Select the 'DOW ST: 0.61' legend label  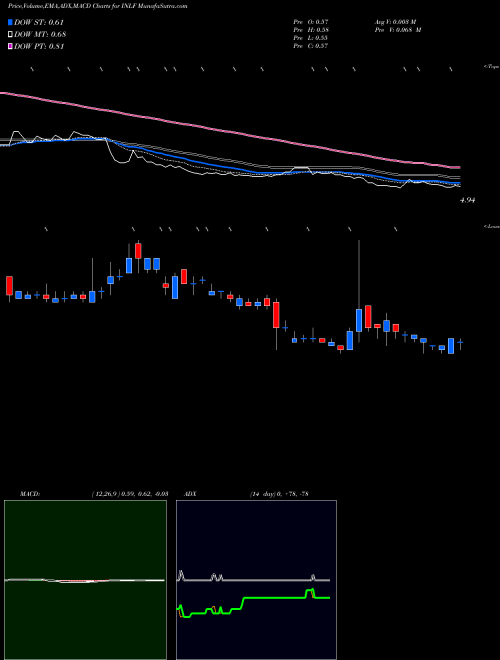point(39,22)
